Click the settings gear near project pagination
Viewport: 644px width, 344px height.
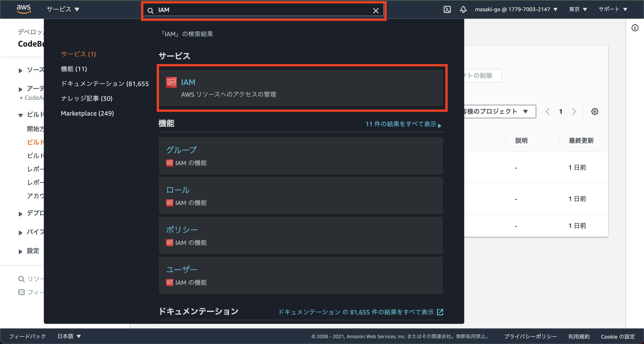(595, 112)
